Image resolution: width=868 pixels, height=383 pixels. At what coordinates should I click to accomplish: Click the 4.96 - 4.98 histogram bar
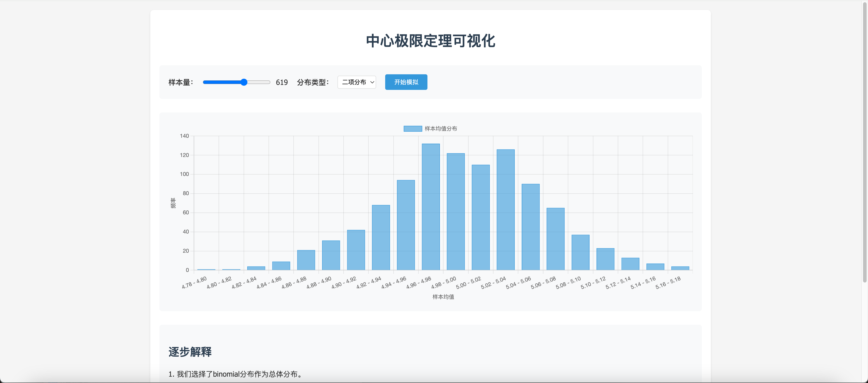click(x=431, y=207)
